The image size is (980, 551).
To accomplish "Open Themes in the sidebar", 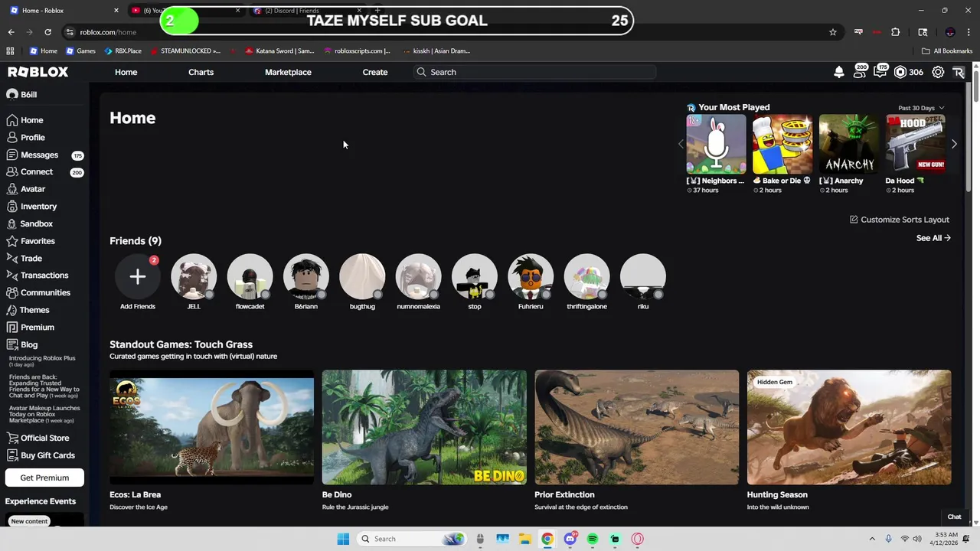I will pyautogui.click(x=34, y=310).
